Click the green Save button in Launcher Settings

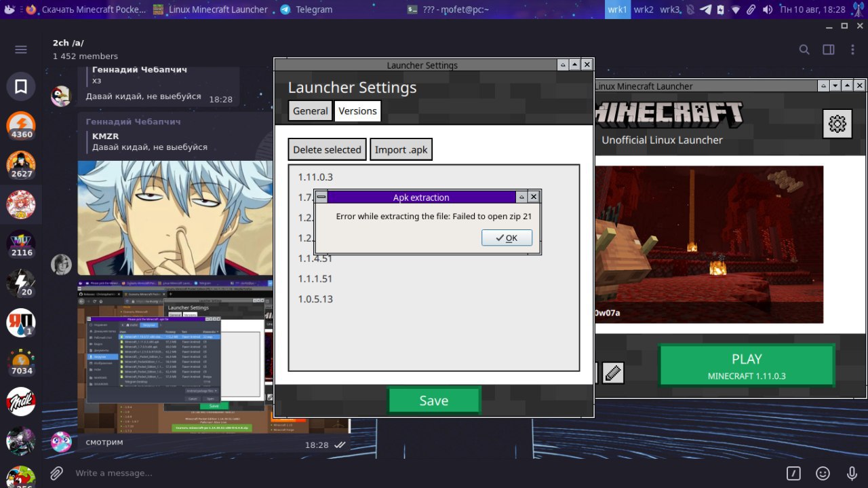[x=434, y=400]
